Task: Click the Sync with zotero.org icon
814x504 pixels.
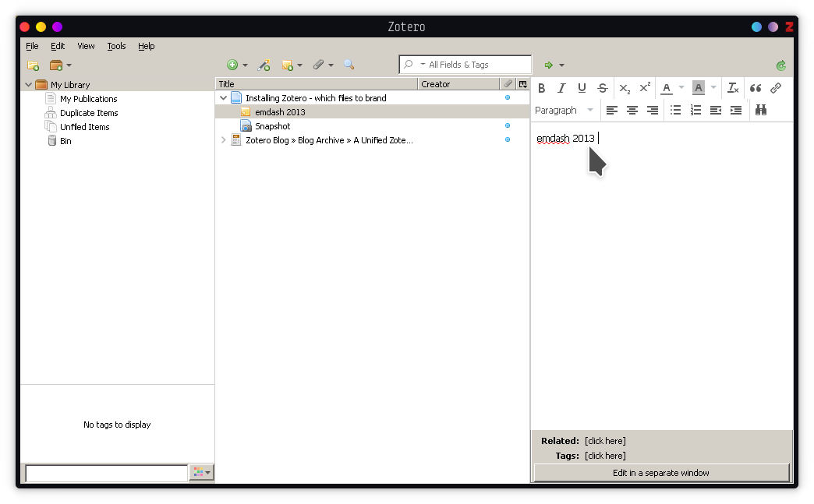Action: click(781, 65)
